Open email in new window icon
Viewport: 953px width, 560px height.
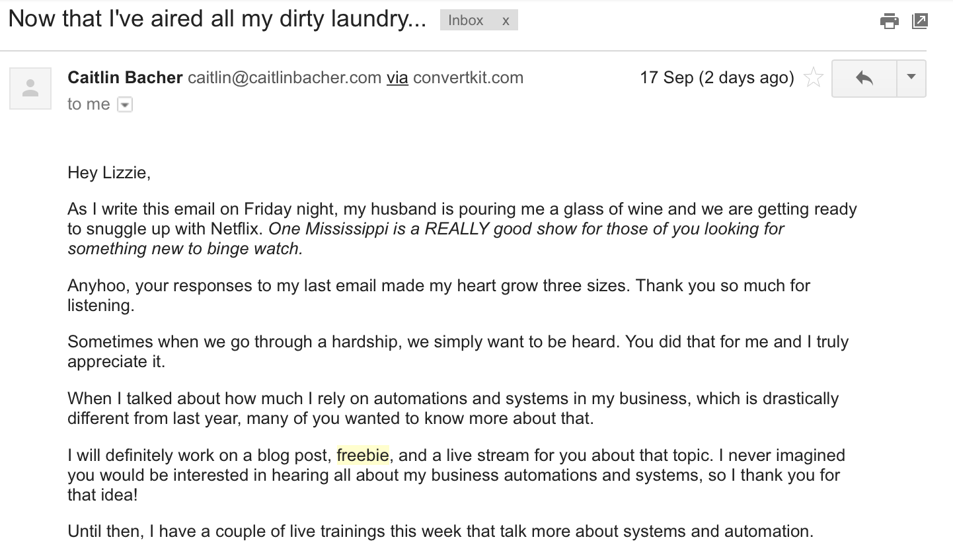919,21
